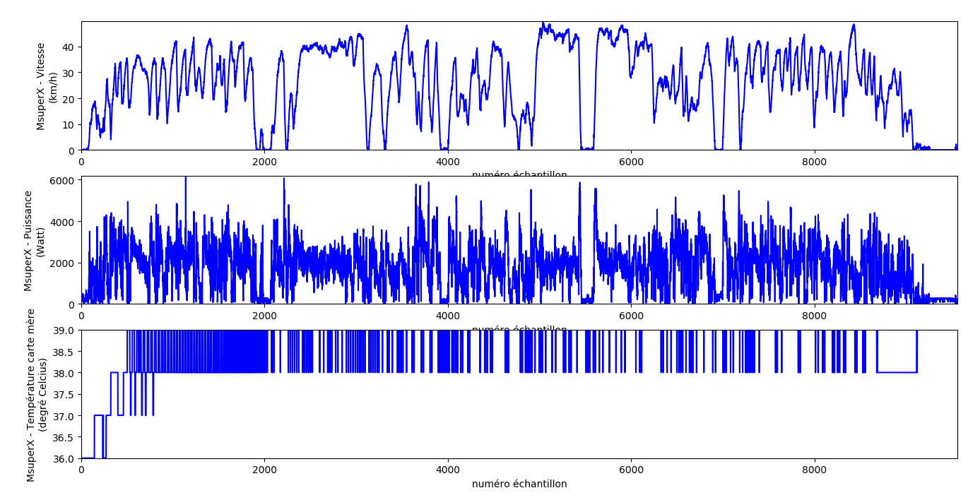Click x-axis tick 8000 under the Puissance plot
The height and width of the screenshot is (500, 980).
pyautogui.click(x=815, y=316)
